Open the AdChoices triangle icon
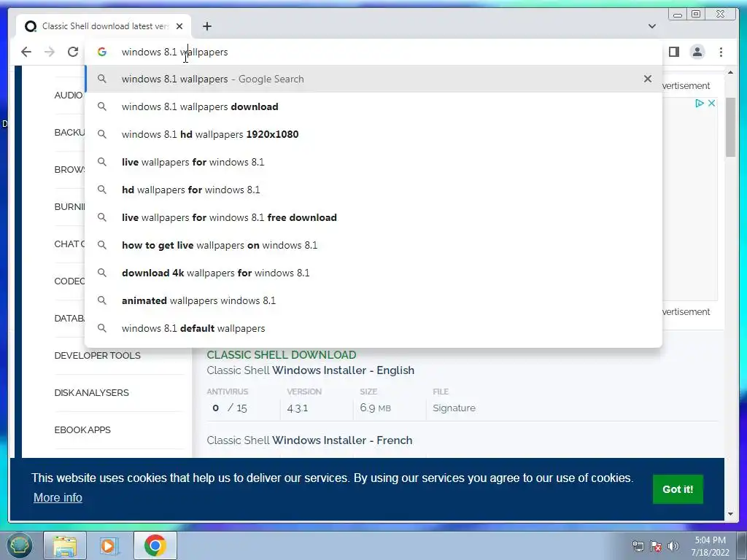 [x=699, y=103]
